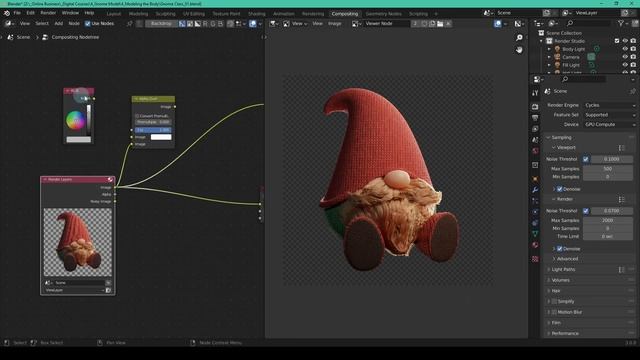This screenshot has width=640, height=360.
Task: Click the Blender logo menu icon
Action: pos(7,13)
